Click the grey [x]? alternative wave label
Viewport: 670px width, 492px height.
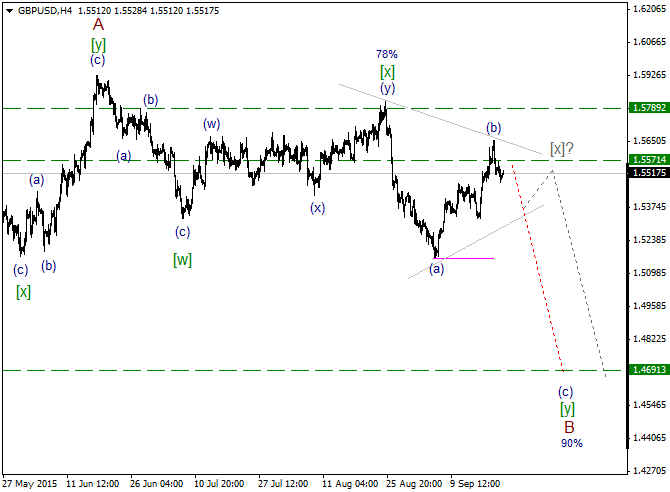click(562, 149)
